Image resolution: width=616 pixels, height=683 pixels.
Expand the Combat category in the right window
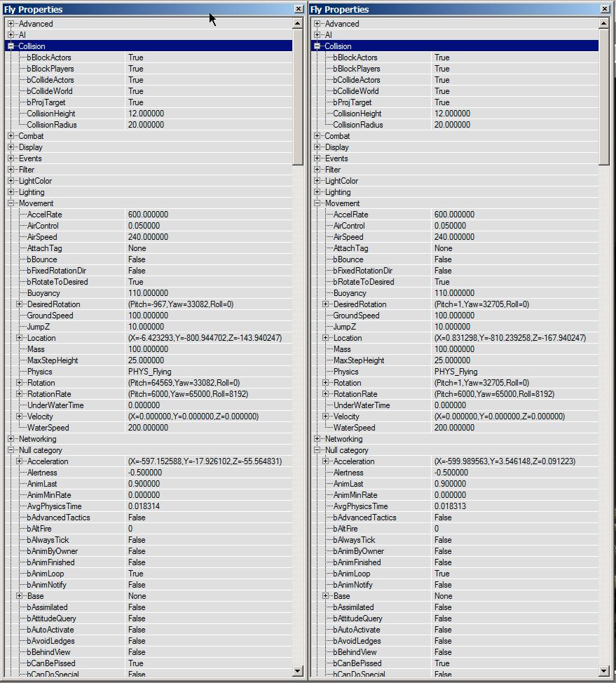pos(317,136)
